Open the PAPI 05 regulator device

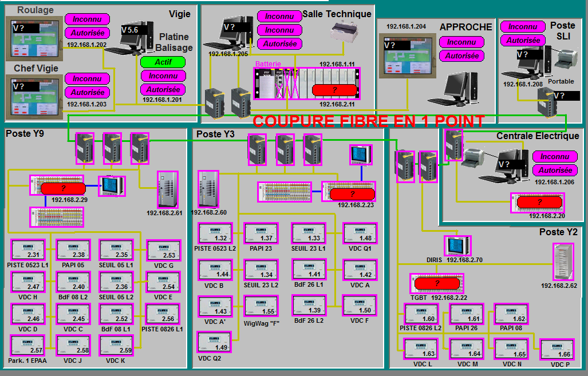[73, 250]
